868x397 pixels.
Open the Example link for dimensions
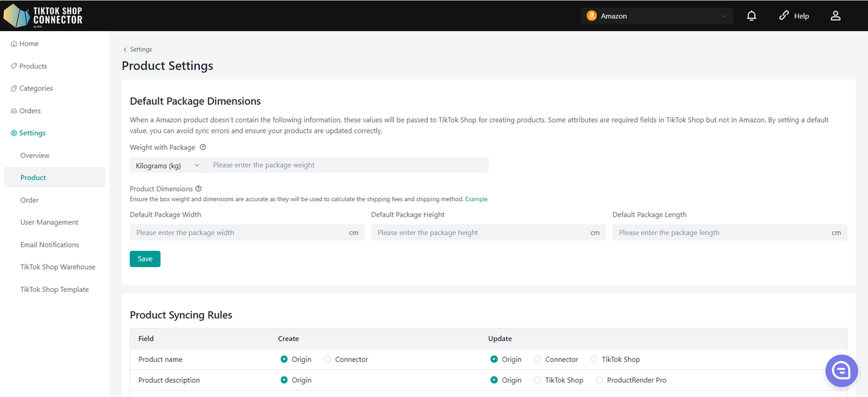coord(476,199)
